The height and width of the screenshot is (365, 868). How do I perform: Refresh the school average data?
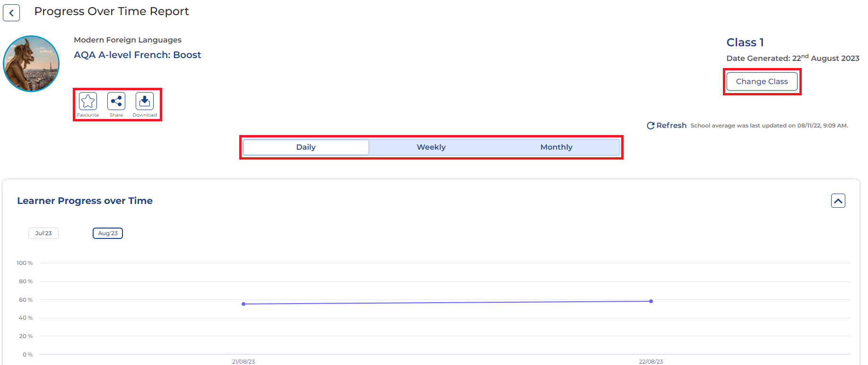click(x=667, y=126)
